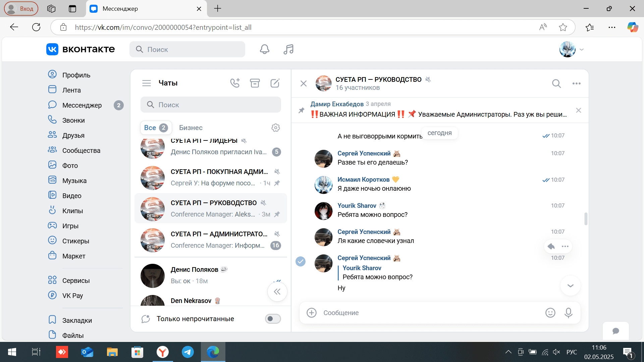Collapse the chat list panel arrows
The width and height of the screenshot is (644, 362).
[x=277, y=292]
